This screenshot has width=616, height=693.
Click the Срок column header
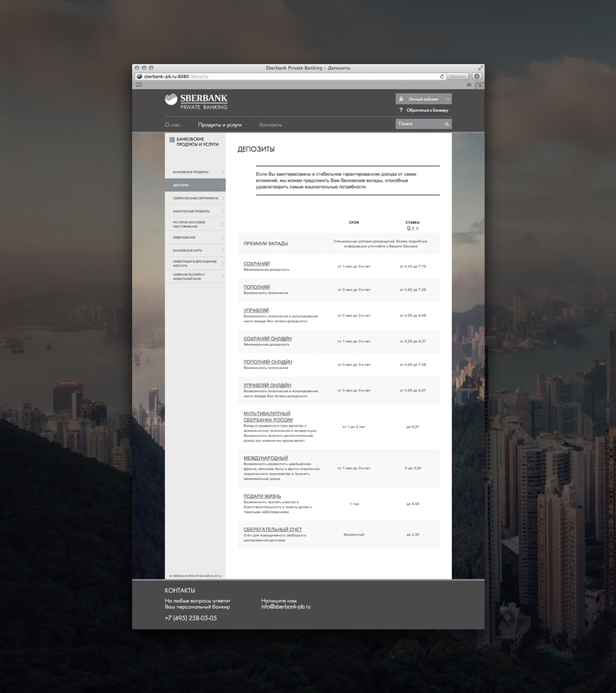[x=354, y=222]
